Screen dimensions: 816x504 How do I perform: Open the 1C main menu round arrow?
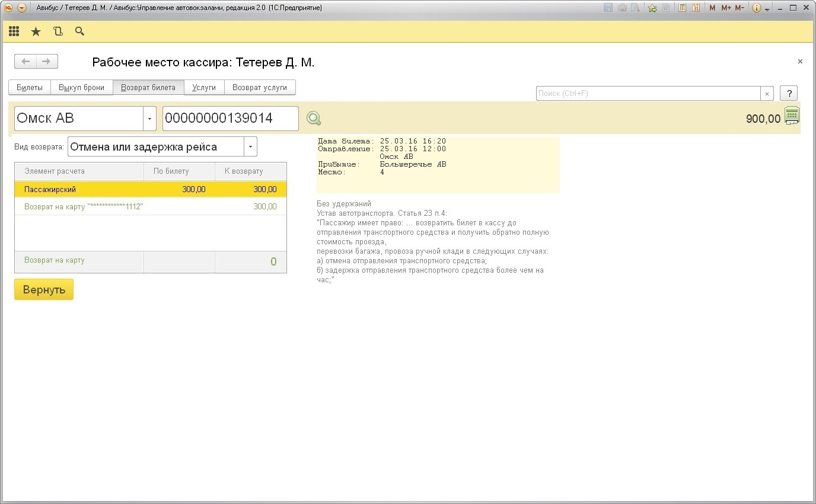(22, 8)
